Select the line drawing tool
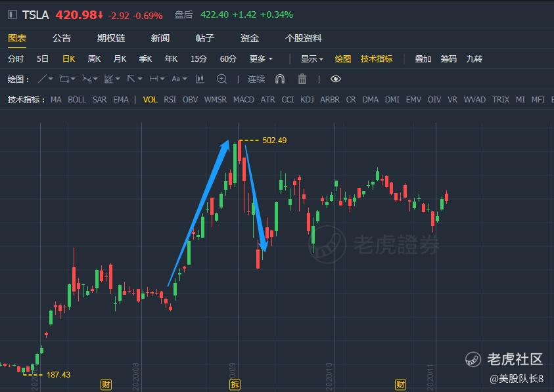Screen dimensions: 554x392 (x=41, y=79)
